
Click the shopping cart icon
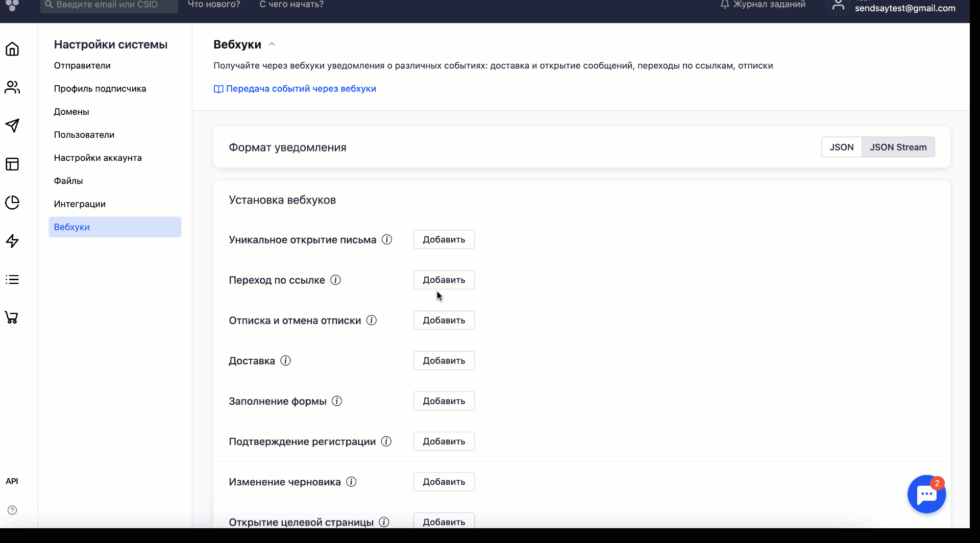[12, 317]
